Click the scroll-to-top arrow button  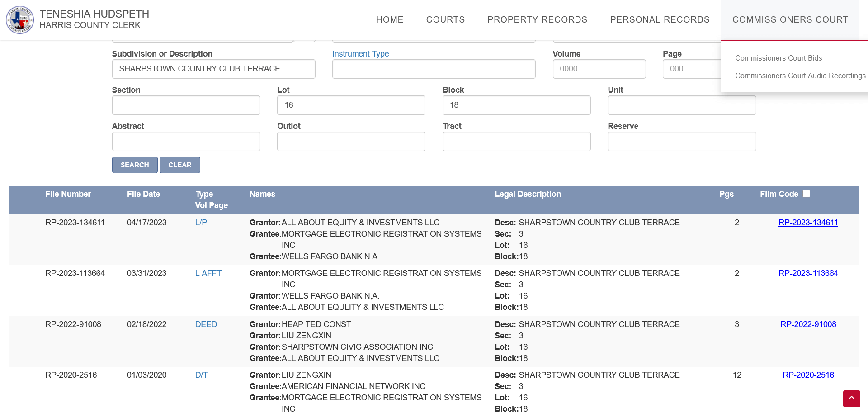point(851,399)
